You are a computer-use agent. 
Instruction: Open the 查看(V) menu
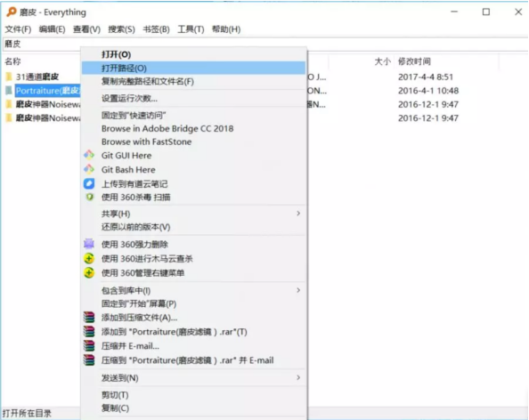[86, 29]
